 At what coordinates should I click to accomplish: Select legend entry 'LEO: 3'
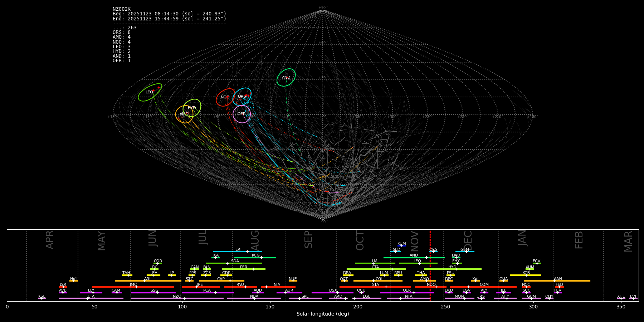pos(122,47)
